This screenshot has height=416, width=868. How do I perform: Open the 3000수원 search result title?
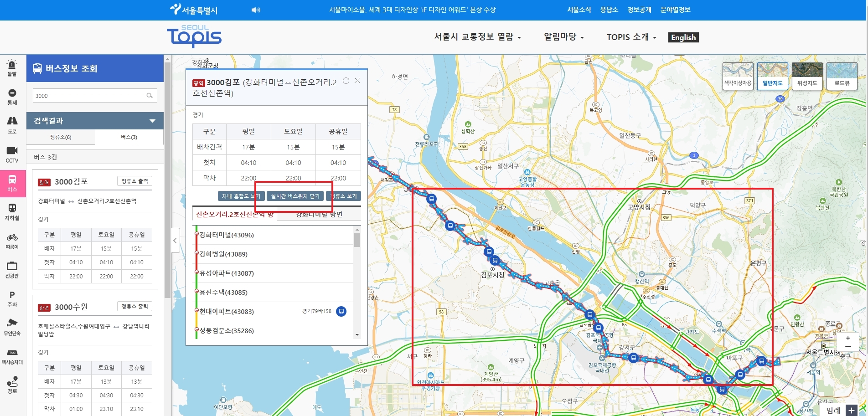tap(71, 307)
